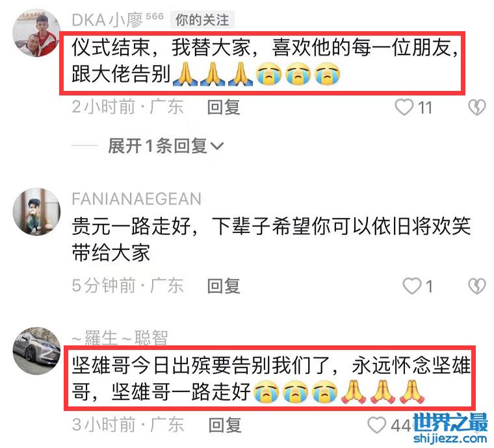Like DKA小廖's comment with heart icon
494x448 pixels.
click(404, 107)
